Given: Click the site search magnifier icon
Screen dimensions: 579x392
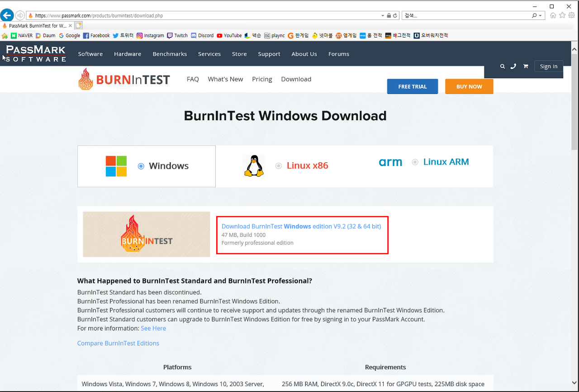Looking at the screenshot, I should pyautogui.click(x=503, y=66).
